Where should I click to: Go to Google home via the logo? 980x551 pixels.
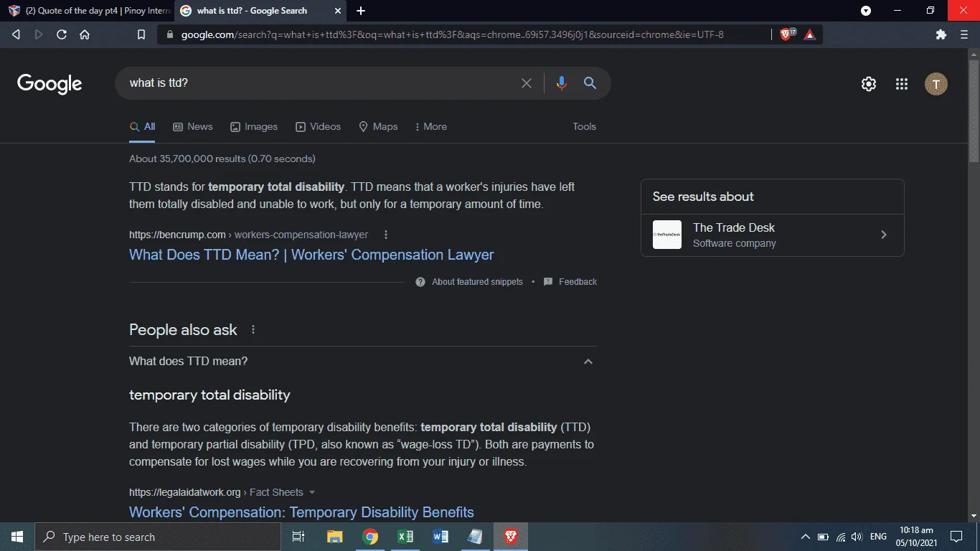click(x=50, y=84)
